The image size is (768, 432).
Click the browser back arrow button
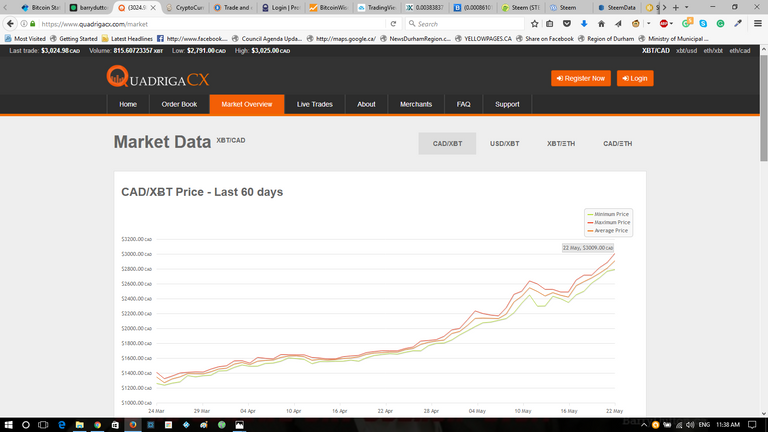tap(10, 24)
